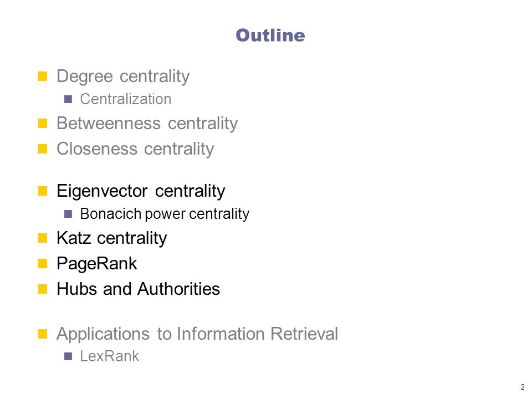Click the yellow bullet beside Betweenness centrality
The image size is (532, 399).
pyautogui.click(x=43, y=123)
